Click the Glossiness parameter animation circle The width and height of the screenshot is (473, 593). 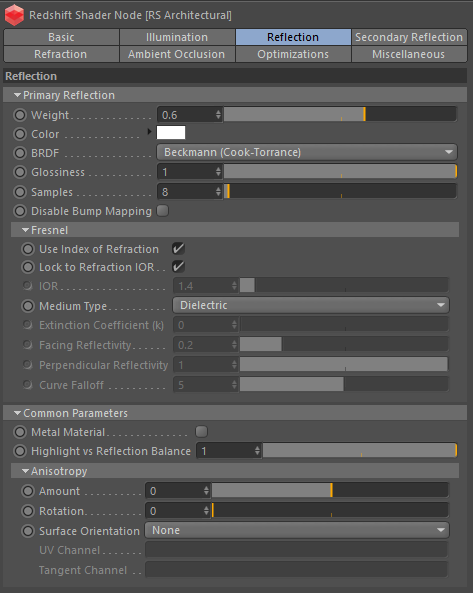[x=20, y=172]
